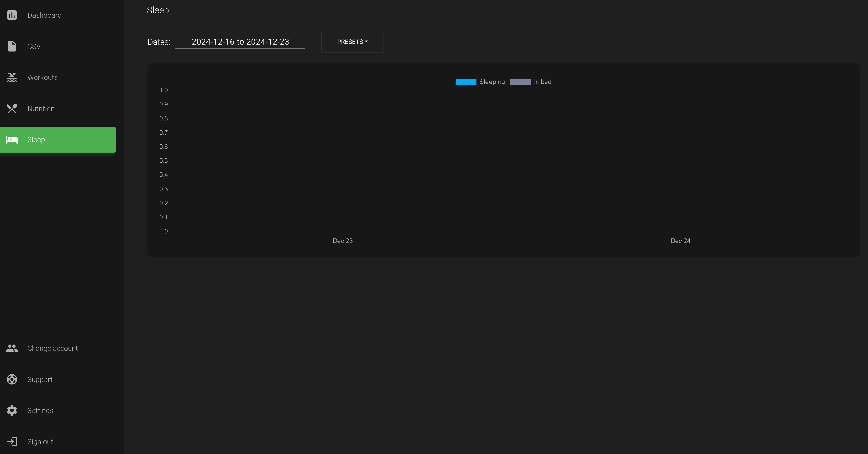The height and width of the screenshot is (454, 868).
Task: Click the Dashboard bar-chart icon
Action: [12, 15]
